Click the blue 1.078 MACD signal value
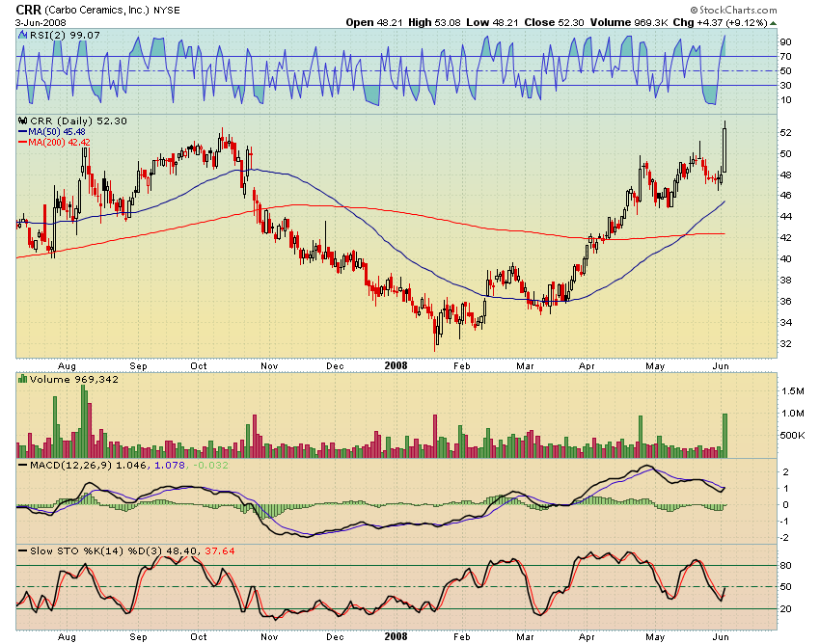The height and width of the screenshot is (644, 820). pyautogui.click(x=170, y=465)
